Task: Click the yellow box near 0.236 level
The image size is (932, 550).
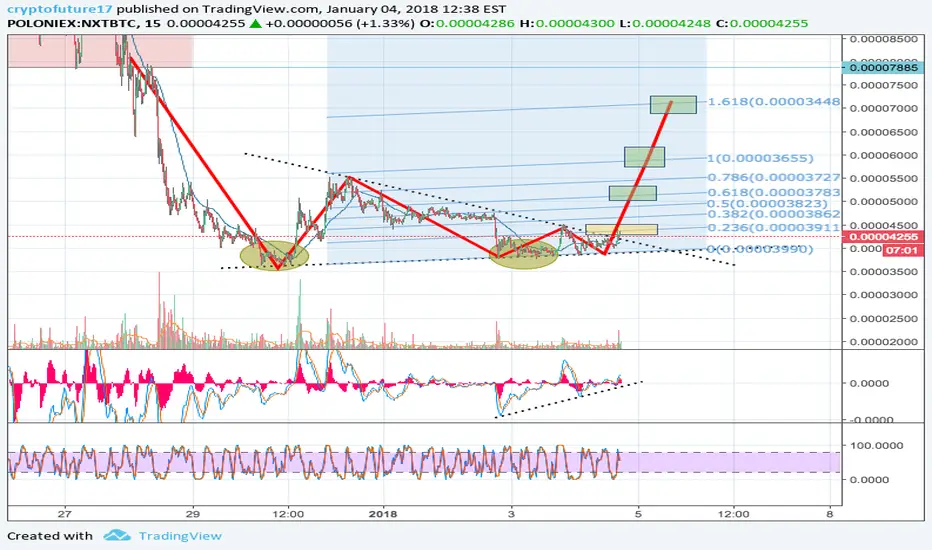Action: [x=621, y=230]
